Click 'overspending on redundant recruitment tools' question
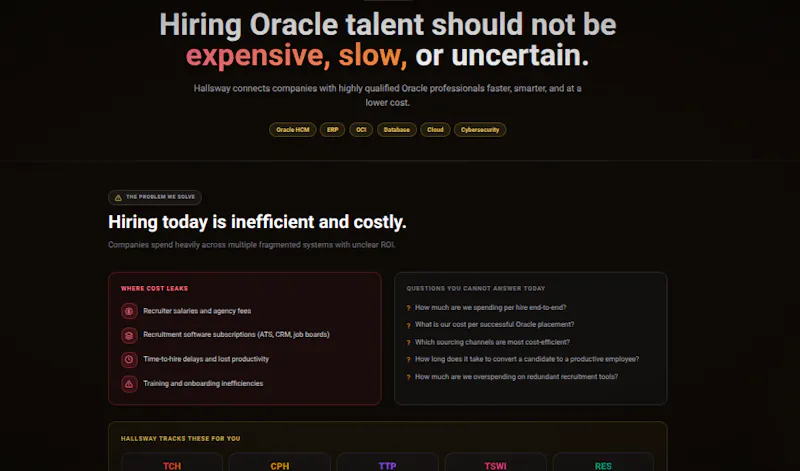Viewport: 800px width, 471px height. click(x=516, y=377)
